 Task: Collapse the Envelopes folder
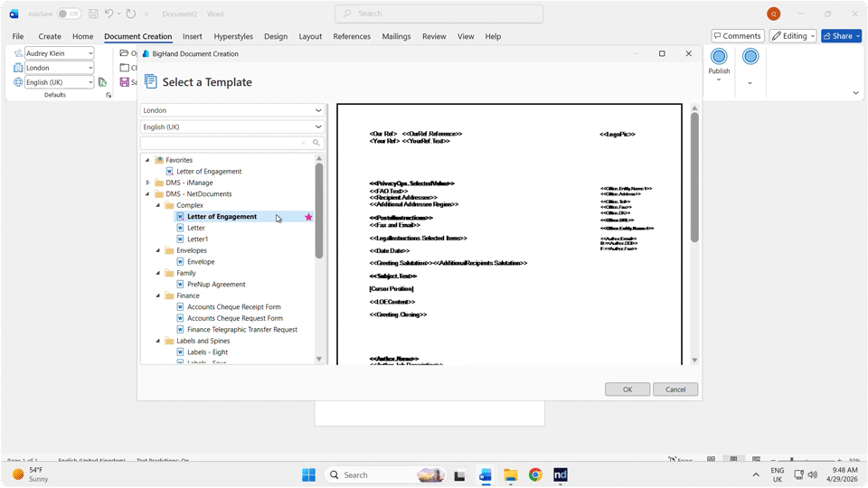pos(158,250)
